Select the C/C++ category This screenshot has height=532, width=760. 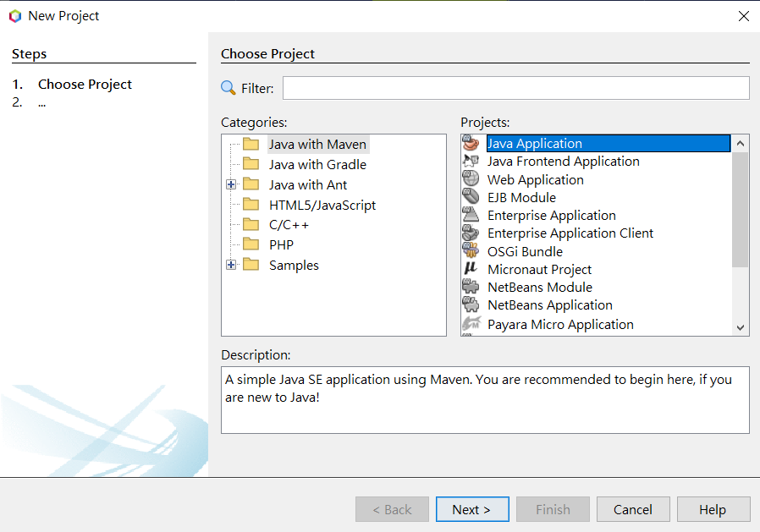coord(289,225)
